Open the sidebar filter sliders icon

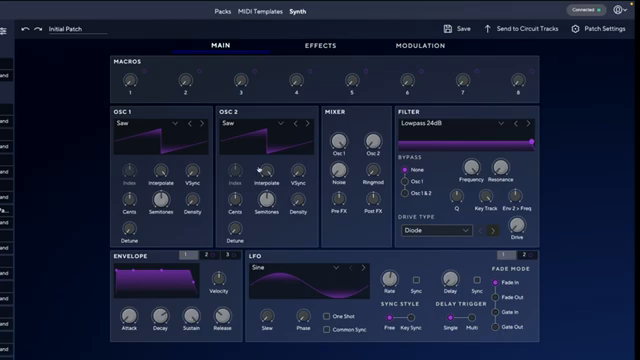tap(3, 31)
